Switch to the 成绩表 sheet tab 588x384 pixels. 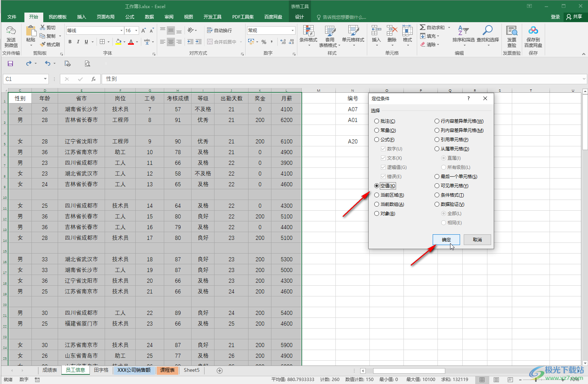coord(50,370)
